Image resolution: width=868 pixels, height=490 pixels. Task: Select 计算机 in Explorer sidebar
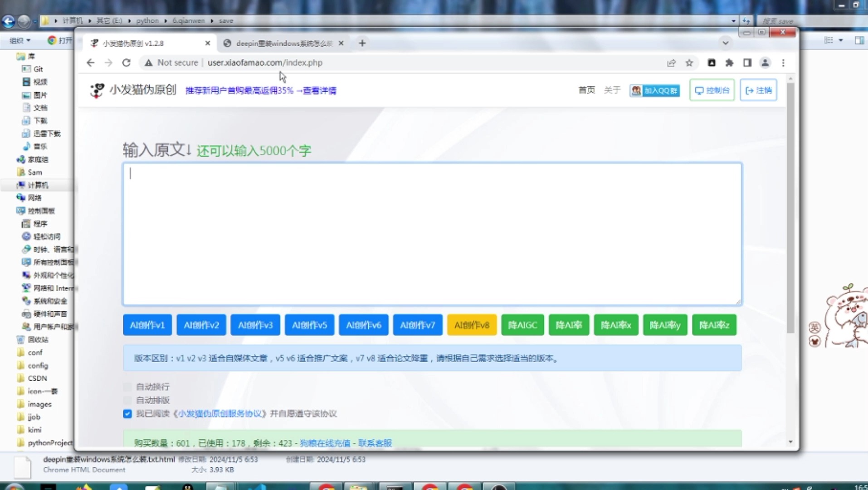point(38,185)
